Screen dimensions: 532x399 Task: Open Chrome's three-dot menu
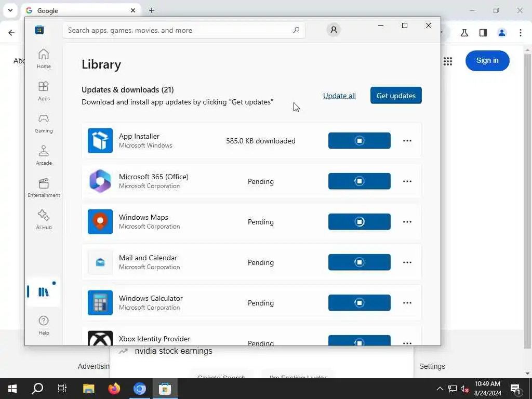[x=521, y=33]
